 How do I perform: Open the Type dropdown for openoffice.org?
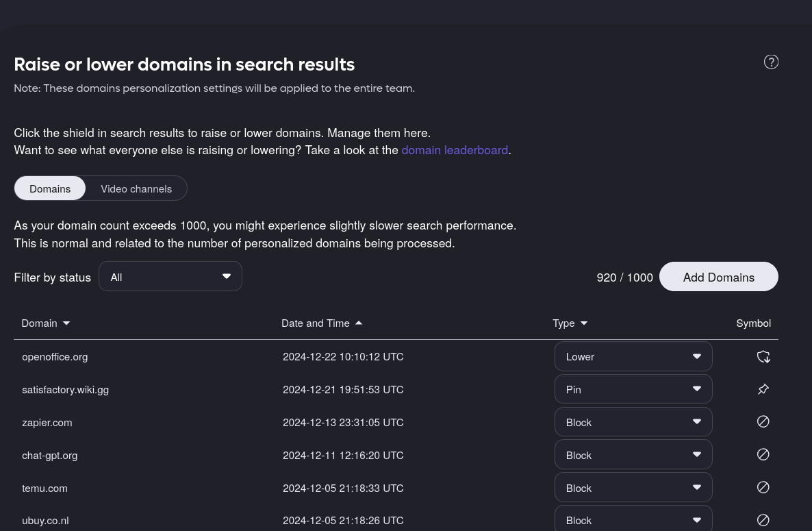(633, 357)
